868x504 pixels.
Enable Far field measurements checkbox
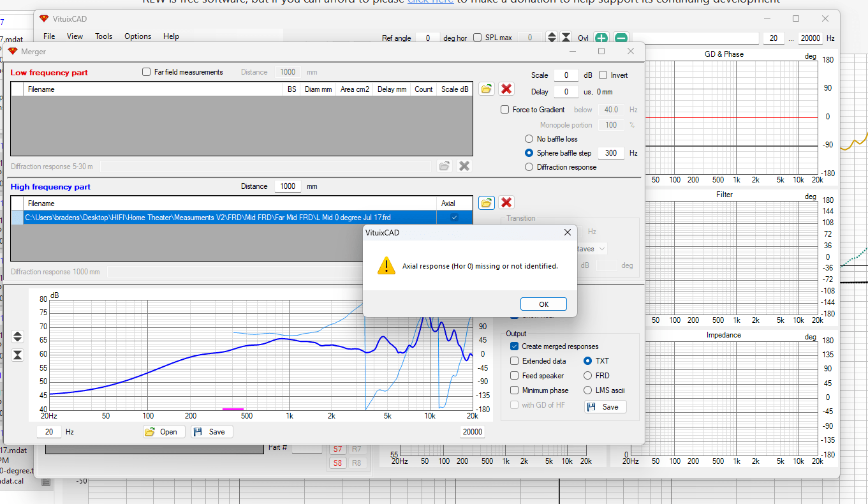click(x=147, y=72)
